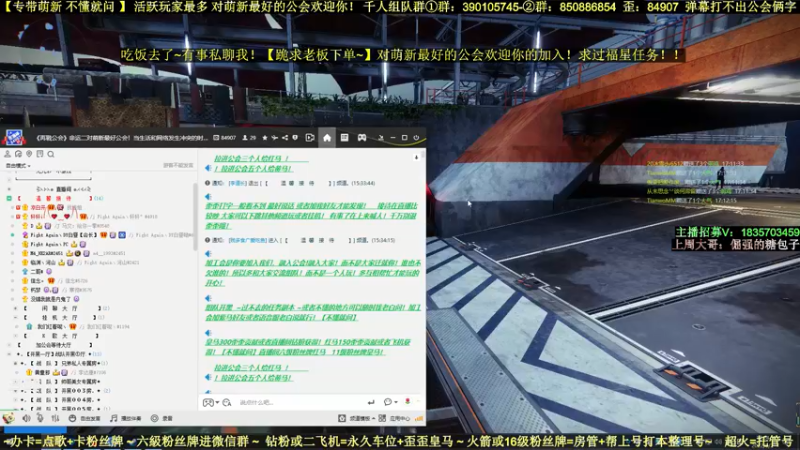800x450 pixels.
Task: Click the 录音 record button
Action: (x=162, y=418)
